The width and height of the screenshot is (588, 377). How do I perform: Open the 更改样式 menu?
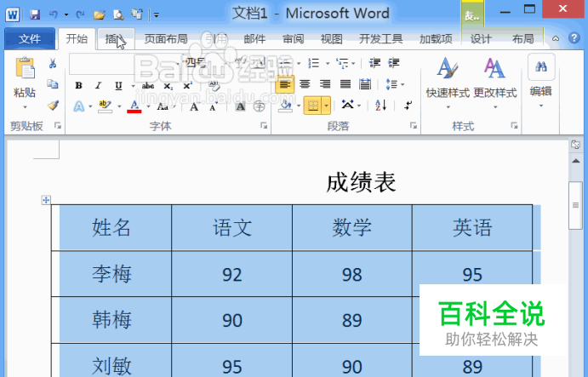click(x=495, y=83)
